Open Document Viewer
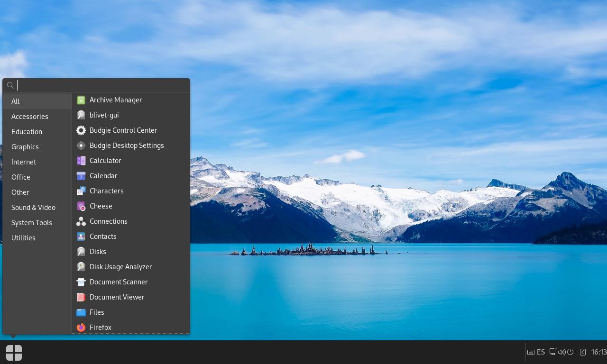 pyautogui.click(x=130, y=297)
